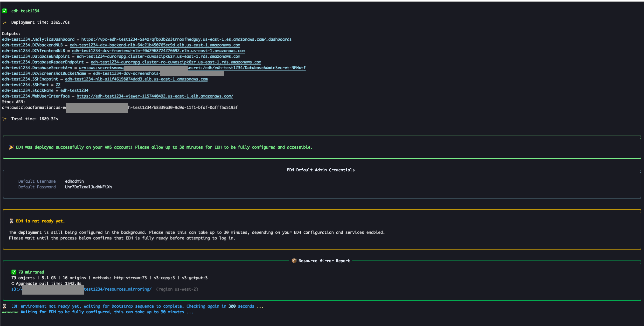Click the 'edh-test1234.DCVfrontendNLB' output key

pyautogui.click(x=34, y=51)
